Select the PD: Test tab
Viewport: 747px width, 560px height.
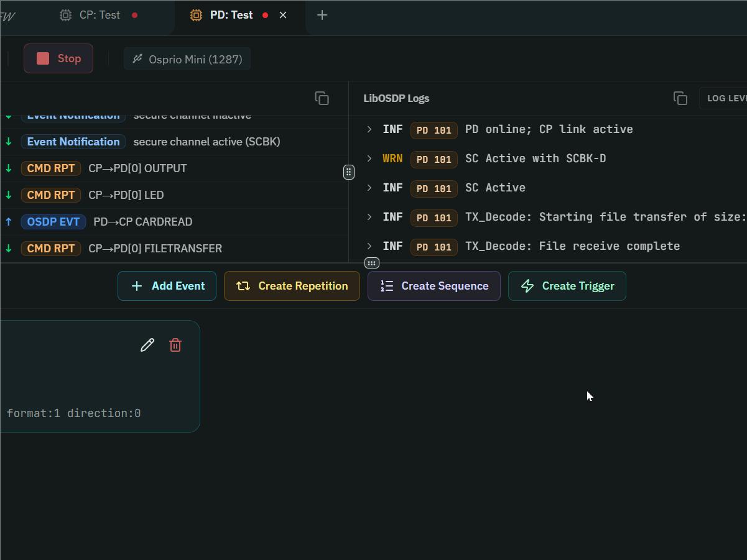tap(231, 15)
